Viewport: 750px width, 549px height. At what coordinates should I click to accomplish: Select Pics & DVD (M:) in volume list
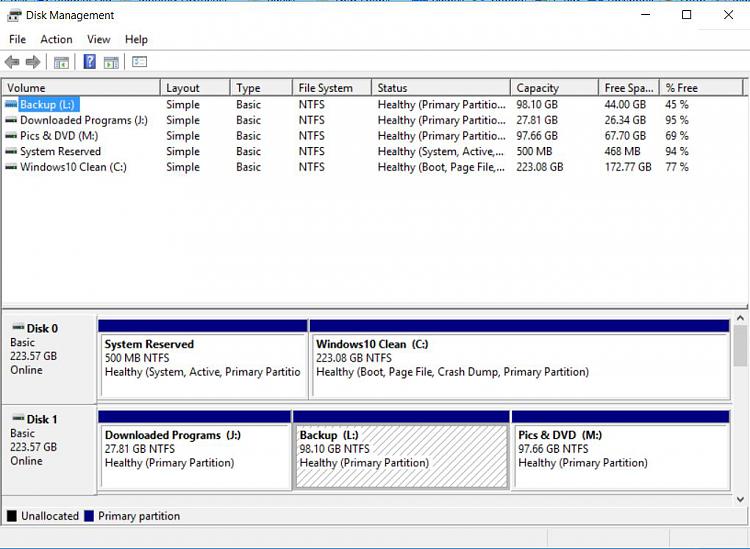(59, 136)
